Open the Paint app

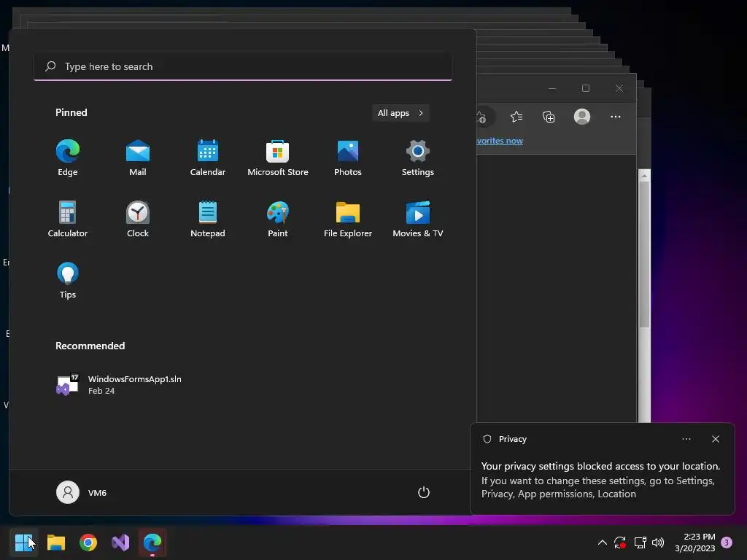click(278, 219)
